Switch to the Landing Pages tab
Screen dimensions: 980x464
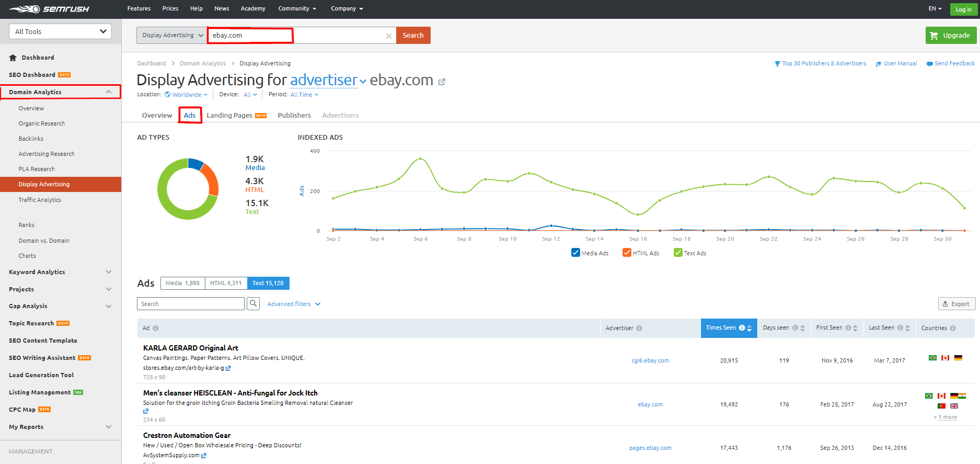236,115
